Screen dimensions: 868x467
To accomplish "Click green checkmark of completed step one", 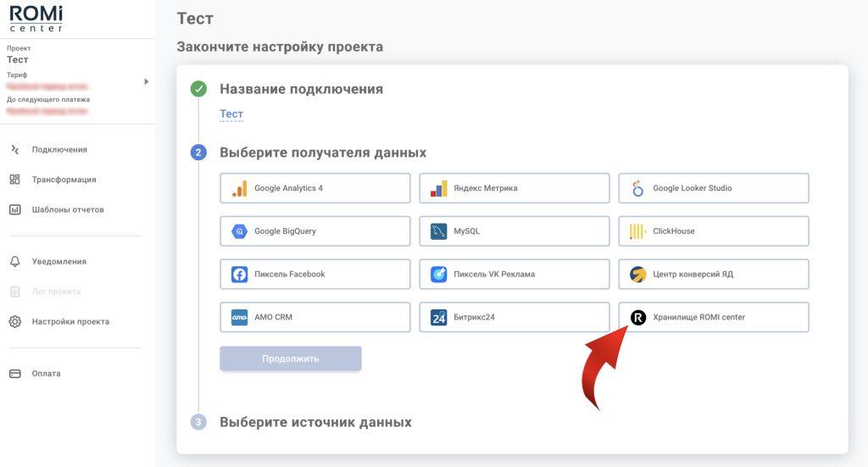I will coord(198,88).
